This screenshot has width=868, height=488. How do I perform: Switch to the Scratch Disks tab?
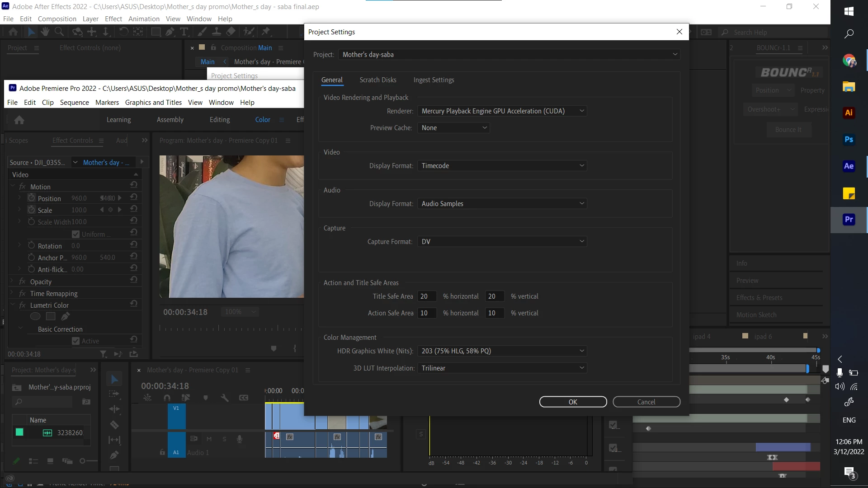(x=377, y=80)
